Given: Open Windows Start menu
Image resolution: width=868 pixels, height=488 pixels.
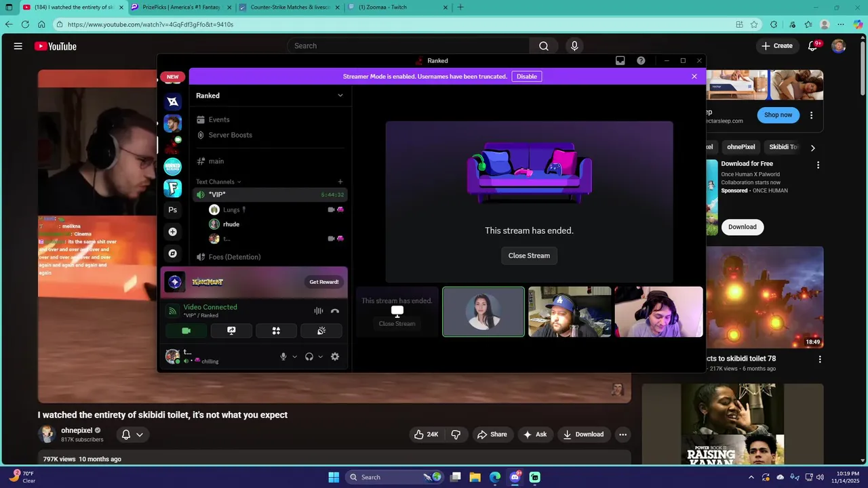Looking at the screenshot, I should pyautogui.click(x=334, y=477).
